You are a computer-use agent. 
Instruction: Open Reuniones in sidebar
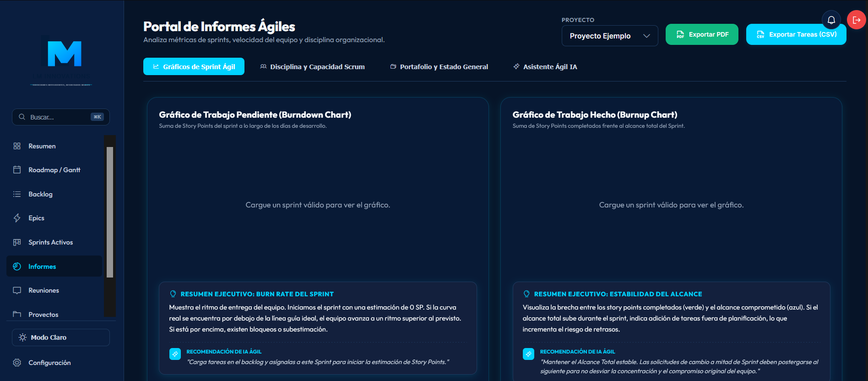(x=54, y=290)
